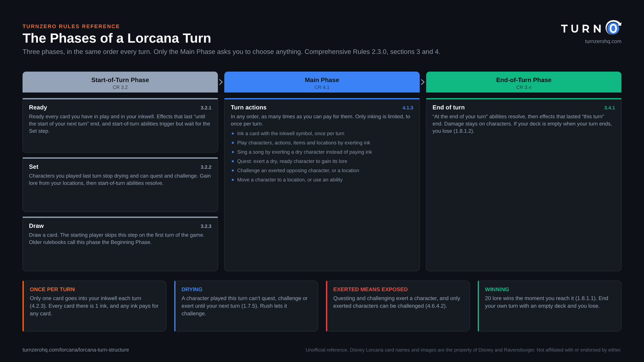Click the WINNING note card

549,306
